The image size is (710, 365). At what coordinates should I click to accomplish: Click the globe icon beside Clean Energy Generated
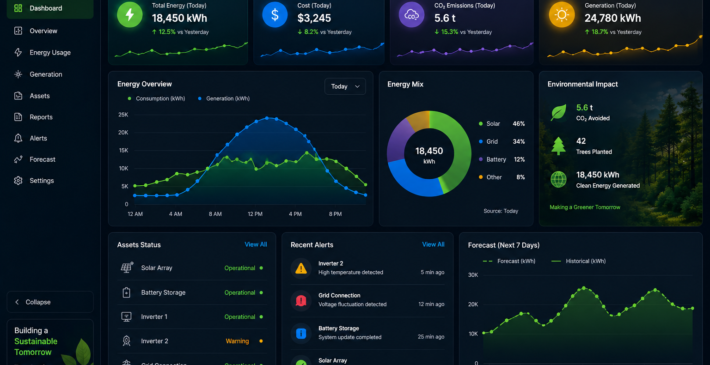point(558,180)
